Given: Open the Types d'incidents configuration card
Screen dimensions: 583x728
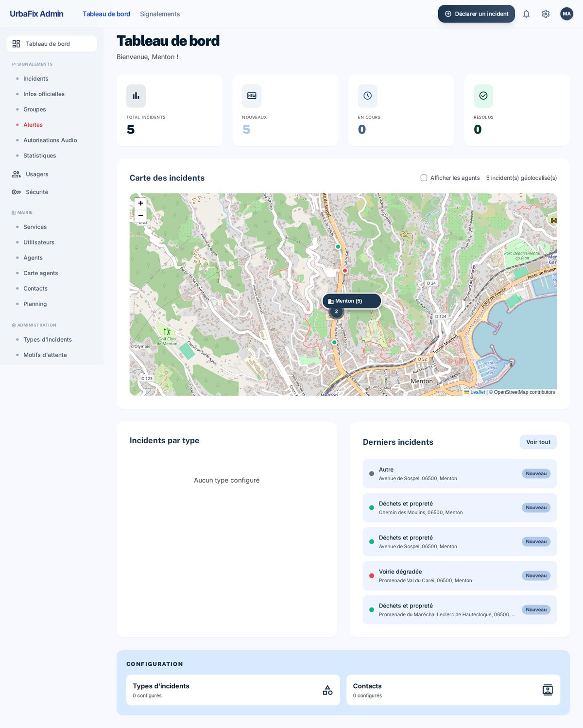Looking at the screenshot, I should (233, 690).
